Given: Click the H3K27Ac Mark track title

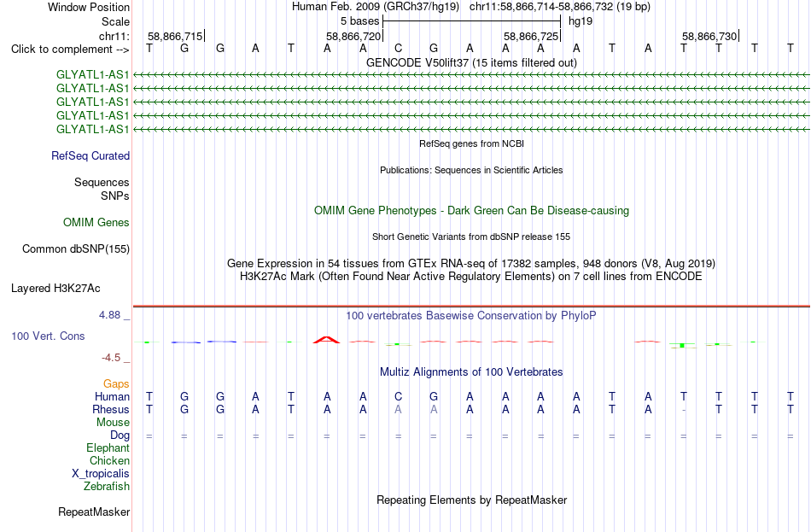Looking at the screenshot, I should pos(471,277).
